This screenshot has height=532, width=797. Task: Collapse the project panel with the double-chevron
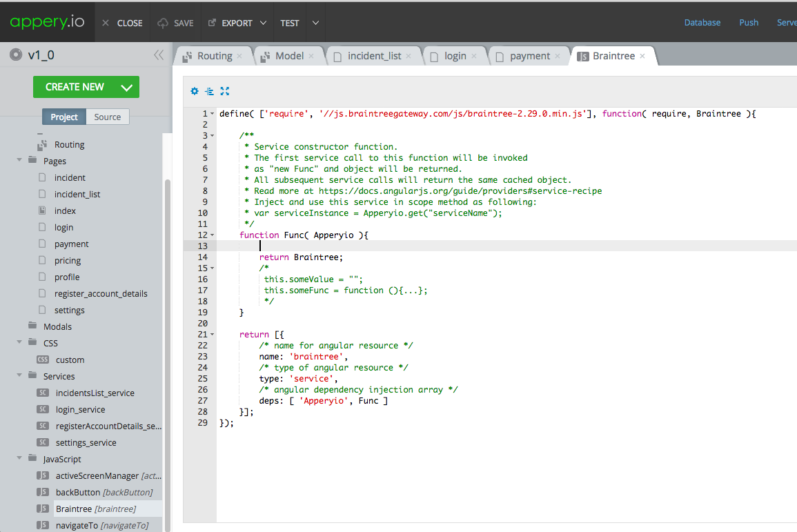coord(158,55)
